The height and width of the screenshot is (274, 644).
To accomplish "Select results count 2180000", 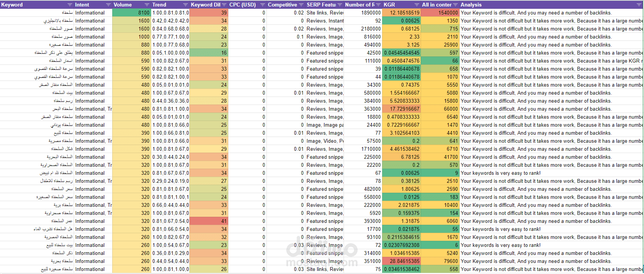I will coord(363,29).
